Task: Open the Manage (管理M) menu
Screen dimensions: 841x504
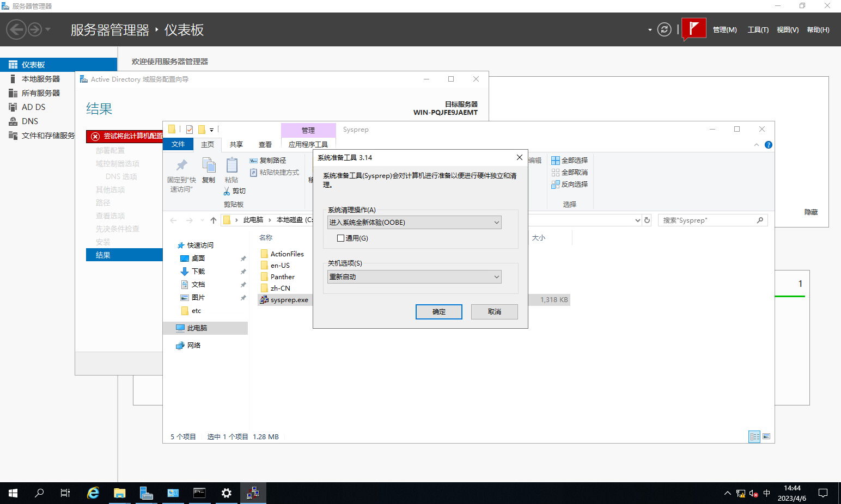Action: (724, 30)
